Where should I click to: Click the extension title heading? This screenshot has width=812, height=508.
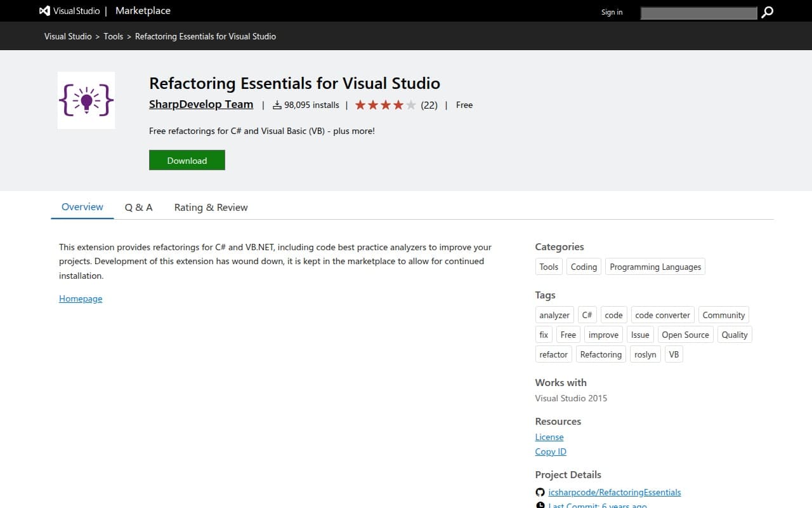[294, 83]
